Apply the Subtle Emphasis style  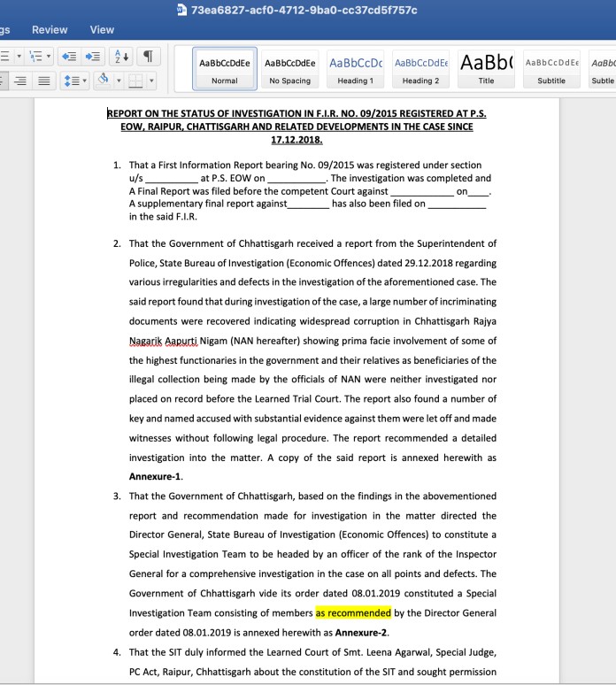[603, 69]
